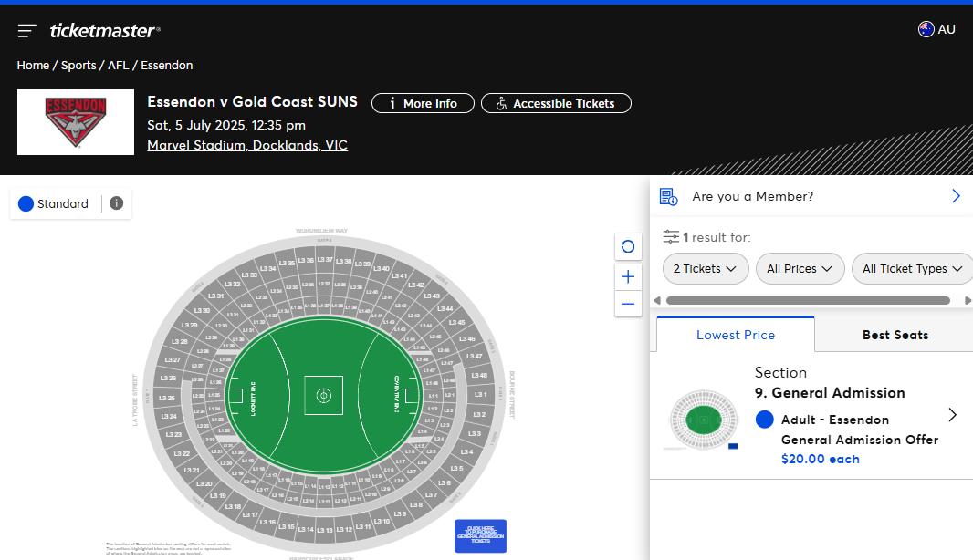Go to AFL in the breadcrumb

tap(119, 65)
